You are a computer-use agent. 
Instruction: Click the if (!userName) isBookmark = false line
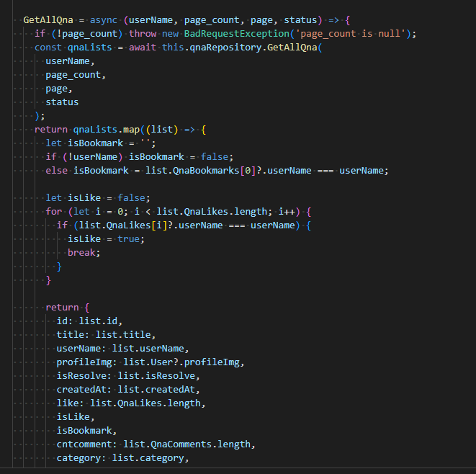[x=139, y=157]
